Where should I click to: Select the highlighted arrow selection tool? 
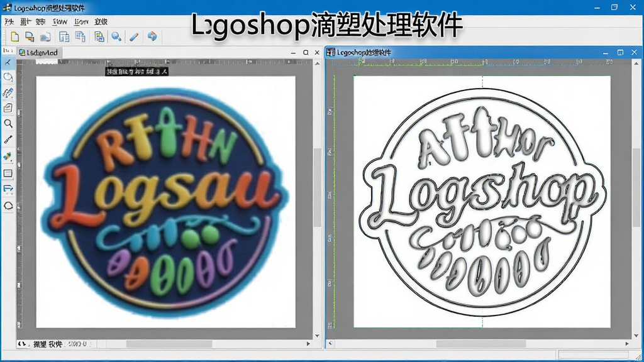pyautogui.click(x=8, y=62)
